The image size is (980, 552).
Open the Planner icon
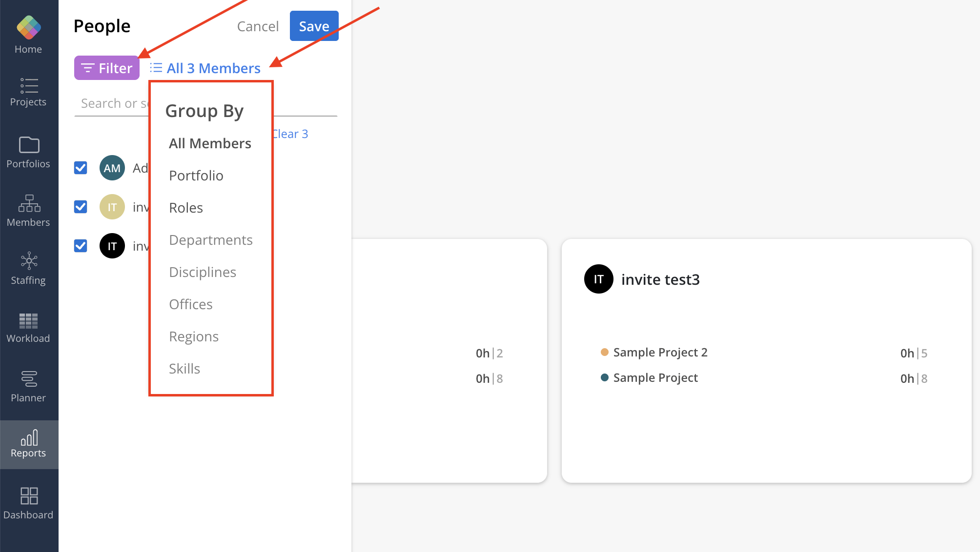29,379
